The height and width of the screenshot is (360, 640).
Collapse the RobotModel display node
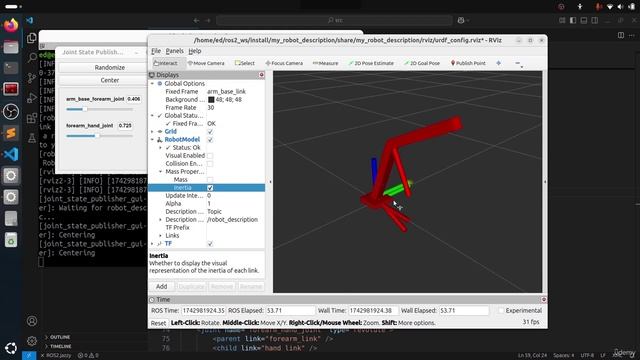click(x=153, y=140)
